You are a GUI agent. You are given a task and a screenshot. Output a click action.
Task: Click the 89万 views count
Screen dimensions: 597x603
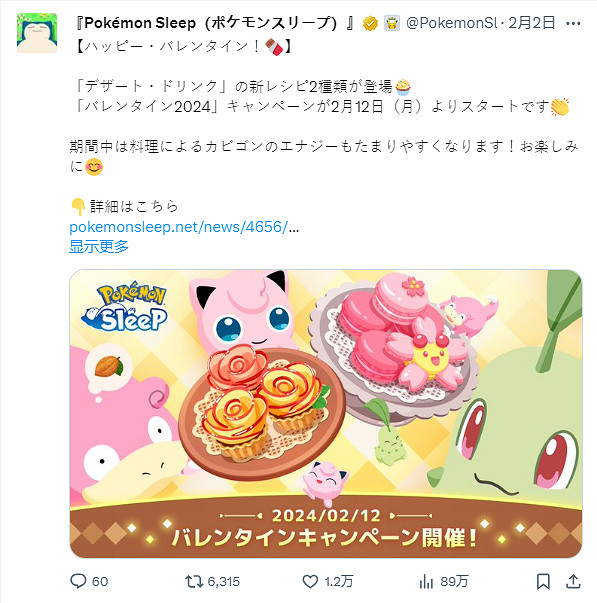point(454,581)
